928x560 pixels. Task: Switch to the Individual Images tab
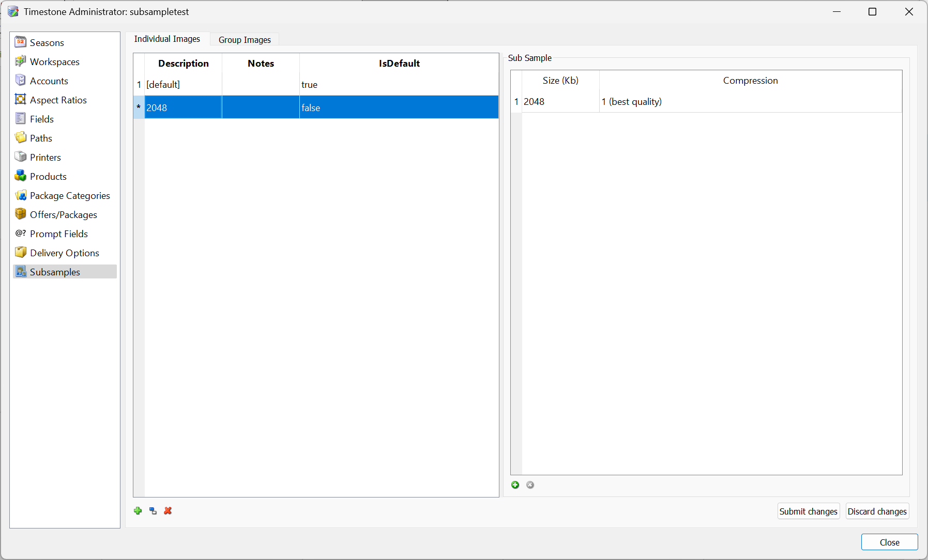(167, 39)
